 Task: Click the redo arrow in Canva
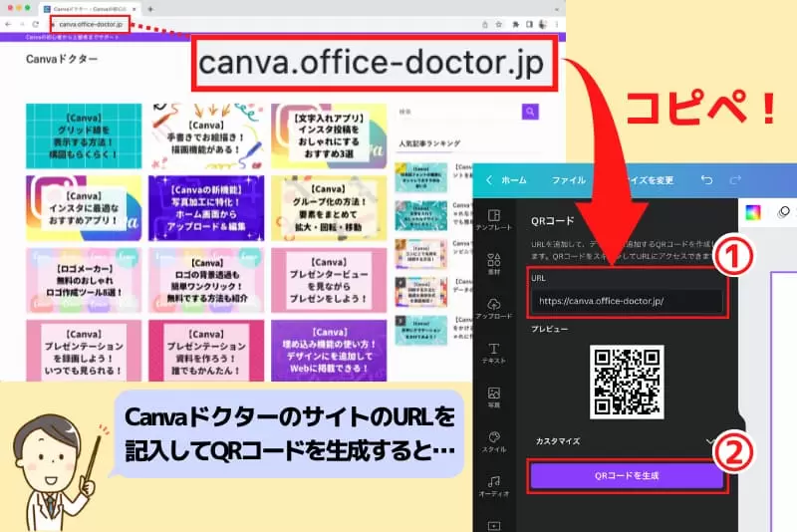pos(735,180)
